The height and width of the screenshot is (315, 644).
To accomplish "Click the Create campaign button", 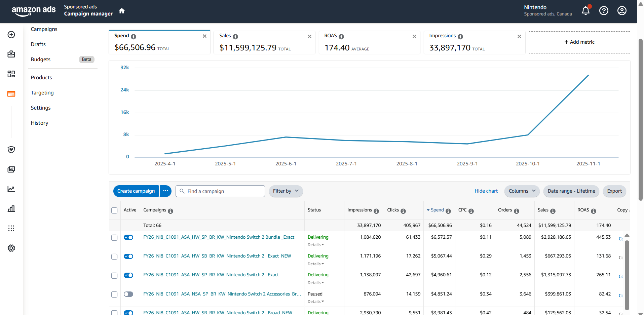I will click(x=136, y=191).
